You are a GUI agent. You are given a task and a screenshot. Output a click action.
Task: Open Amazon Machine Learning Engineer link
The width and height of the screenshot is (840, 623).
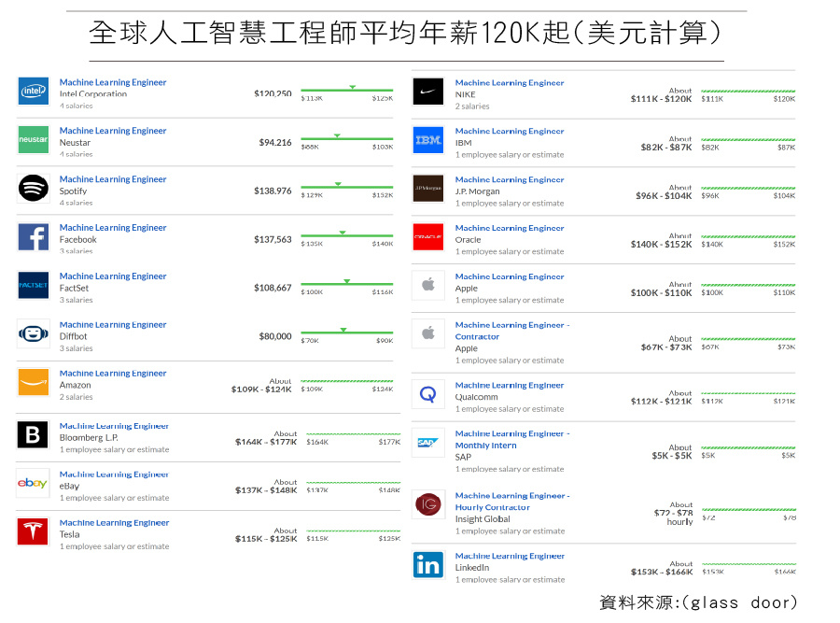113,374
